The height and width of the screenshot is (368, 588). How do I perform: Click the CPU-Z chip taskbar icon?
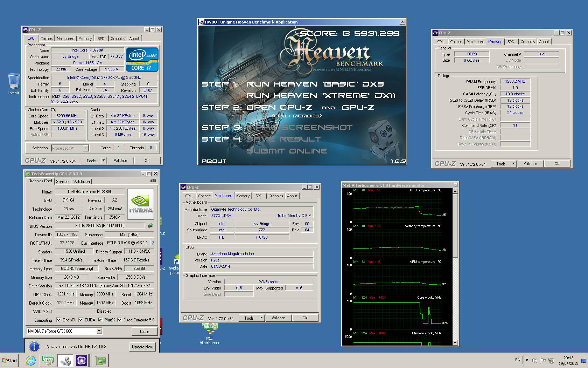pos(81,360)
